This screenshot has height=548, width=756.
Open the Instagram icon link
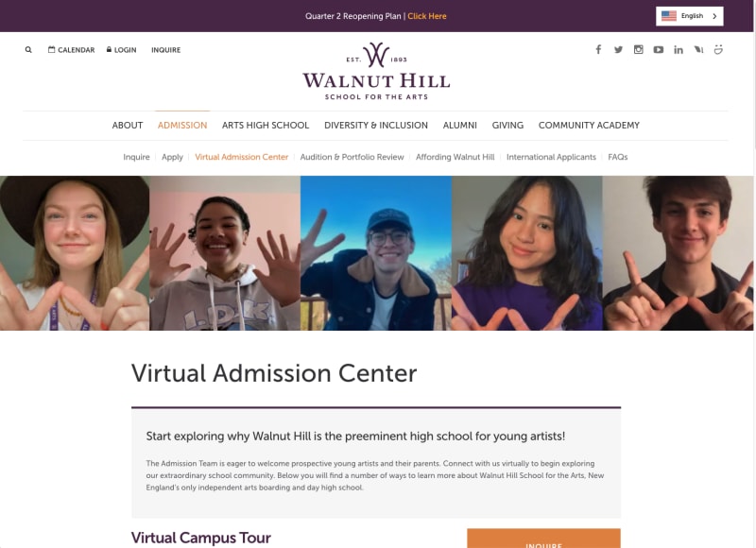[639, 49]
